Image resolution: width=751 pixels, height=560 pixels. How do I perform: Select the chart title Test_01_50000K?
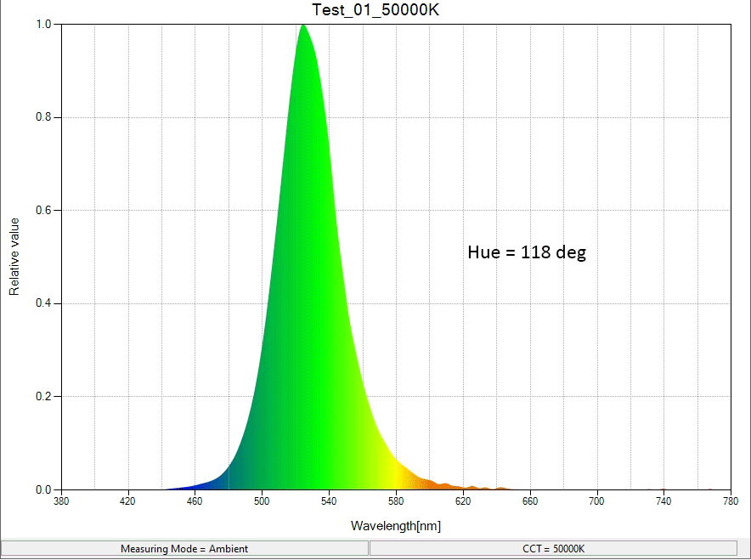coord(375,9)
